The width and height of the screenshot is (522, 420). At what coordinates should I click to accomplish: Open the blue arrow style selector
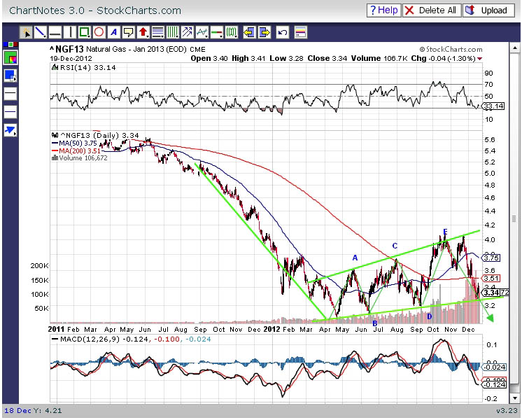[x=10, y=130]
